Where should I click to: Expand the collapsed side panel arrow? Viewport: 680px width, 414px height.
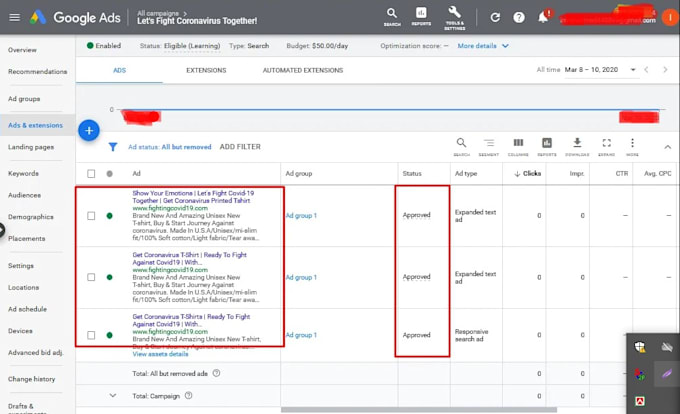pos(2,230)
